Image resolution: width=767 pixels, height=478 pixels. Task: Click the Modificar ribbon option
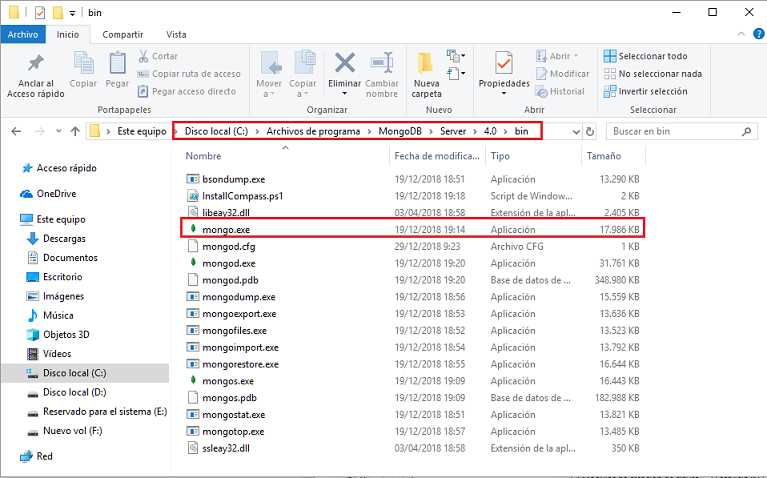(563, 74)
